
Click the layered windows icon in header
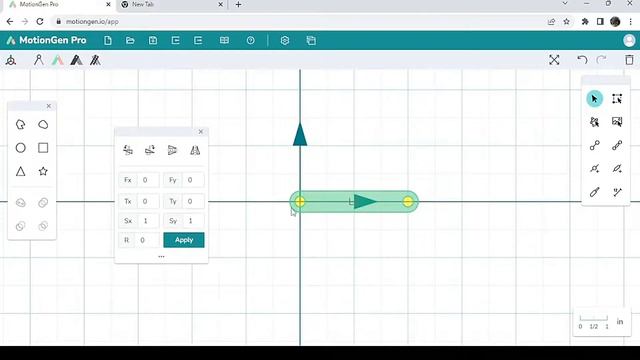(x=311, y=40)
